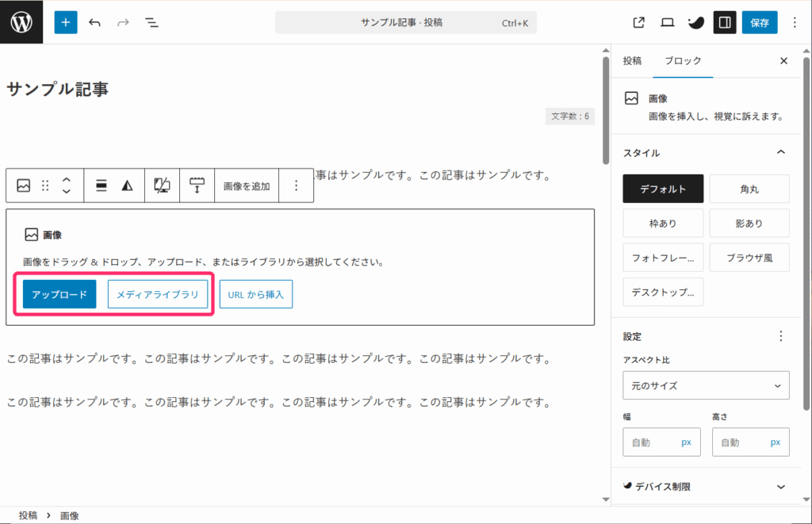Switch to the ブロック sidebar tab
This screenshot has height=524, width=812.
pos(683,60)
